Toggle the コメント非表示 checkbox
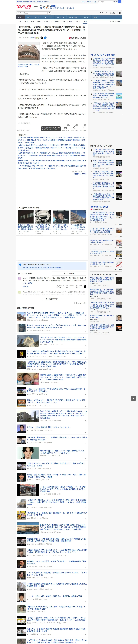The height and width of the screenshot is (644, 138). click(x=75, y=303)
